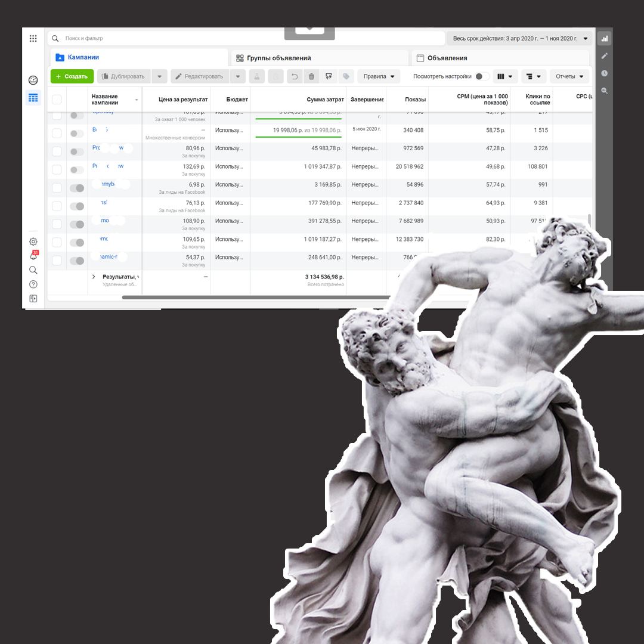
Task: Select the campaigns table icon in left sidebar
Action: click(x=33, y=98)
